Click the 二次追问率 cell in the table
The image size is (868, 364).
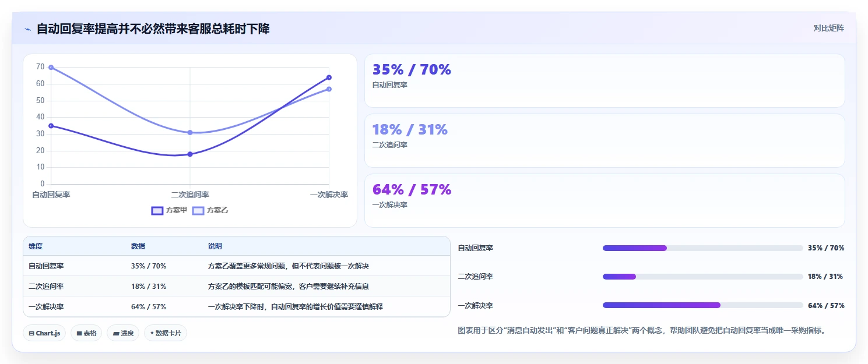pyautogui.click(x=46, y=287)
